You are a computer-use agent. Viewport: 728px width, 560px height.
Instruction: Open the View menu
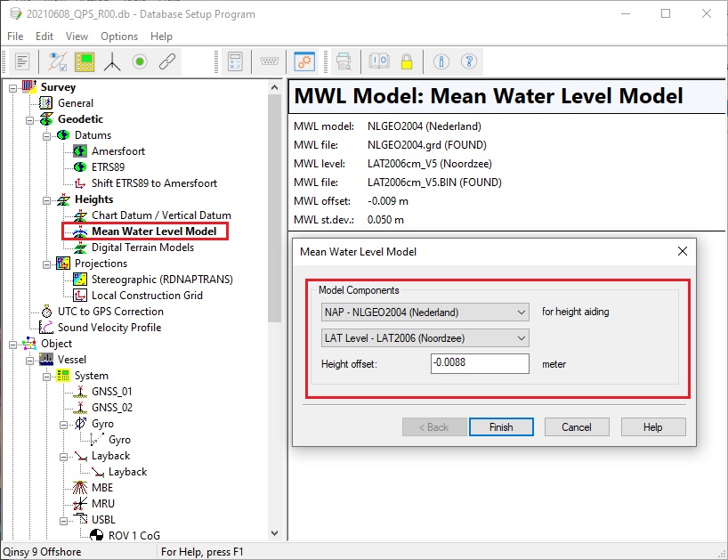pyautogui.click(x=76, y=37)
